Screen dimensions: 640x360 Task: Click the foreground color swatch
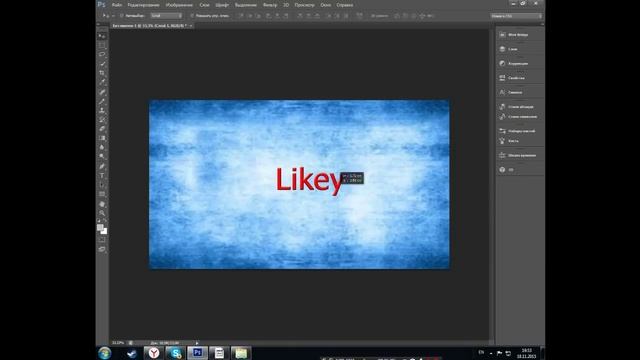tap(100, 227)
